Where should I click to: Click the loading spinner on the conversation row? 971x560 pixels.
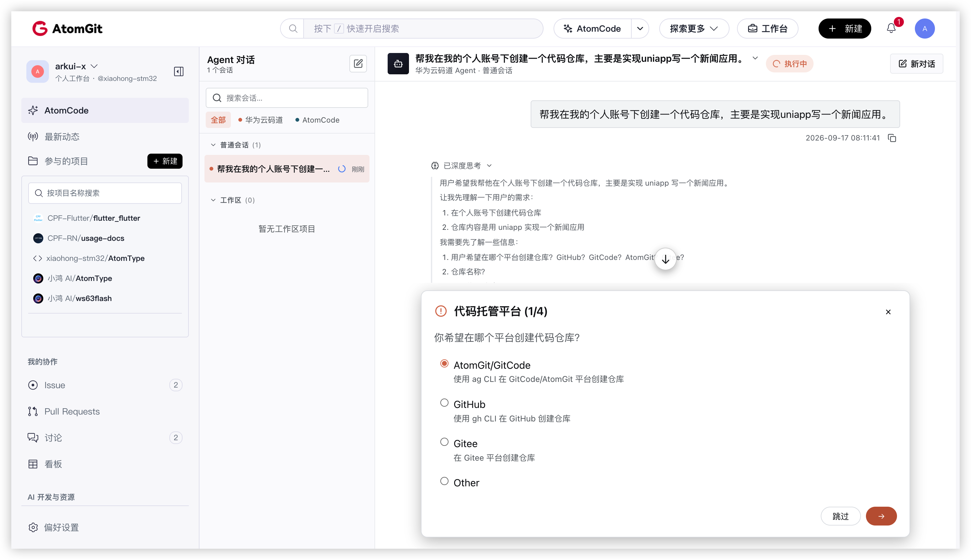click(x=342, y=169)
